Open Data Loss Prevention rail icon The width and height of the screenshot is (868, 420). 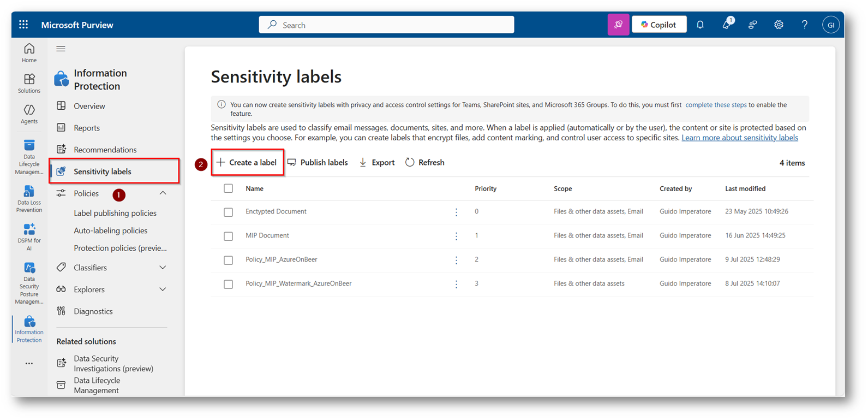[x=29, y=199]
